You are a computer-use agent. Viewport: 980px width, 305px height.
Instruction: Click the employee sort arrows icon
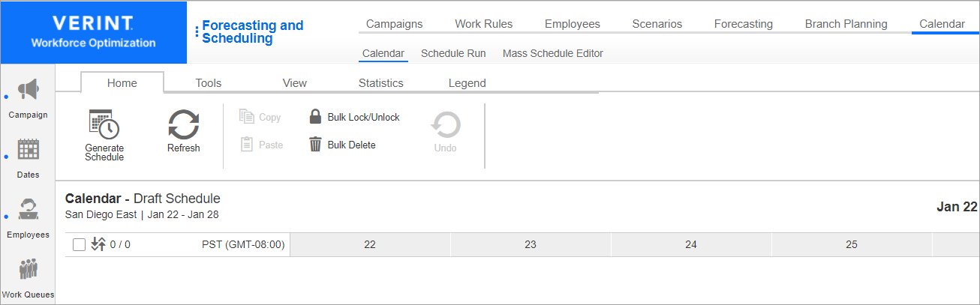point(98,244)
